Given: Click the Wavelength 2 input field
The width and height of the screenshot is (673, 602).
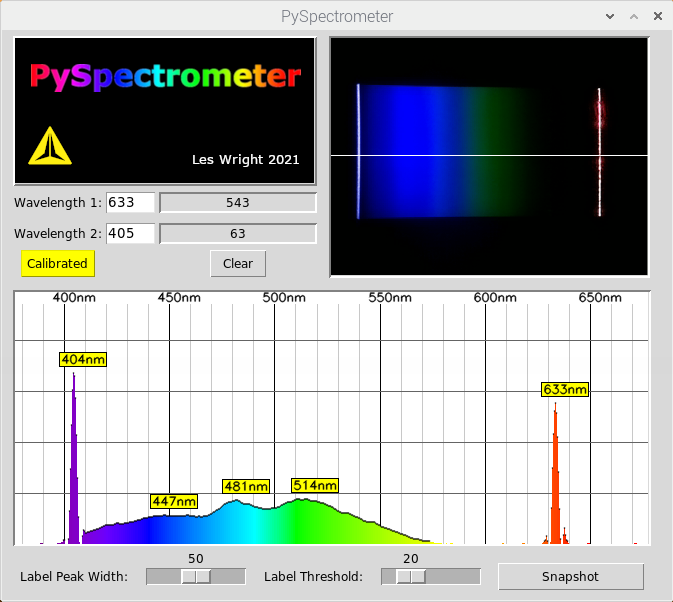Looking at the screenshot, I should tap(130, 233).
